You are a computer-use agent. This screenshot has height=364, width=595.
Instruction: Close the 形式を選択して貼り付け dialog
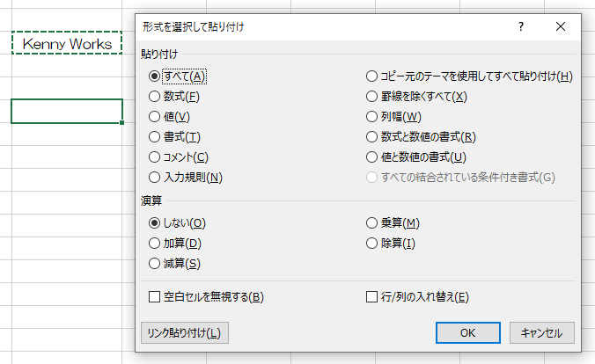[x=561, y=26]
